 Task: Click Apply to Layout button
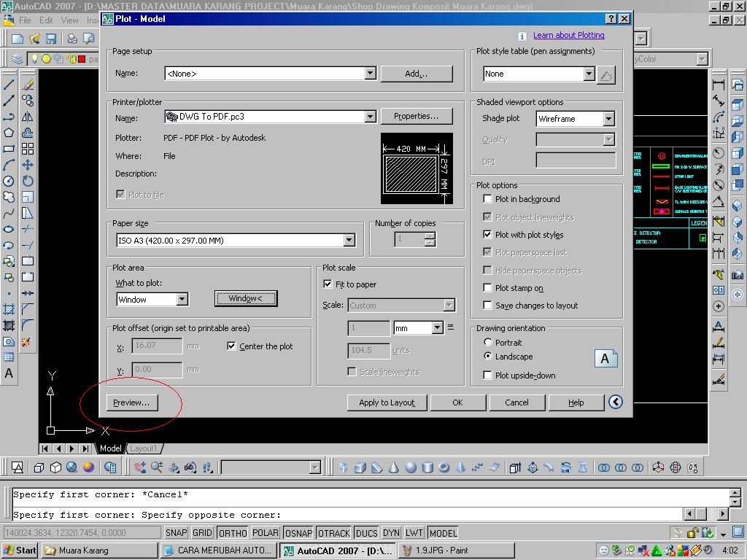pos(387,402)
